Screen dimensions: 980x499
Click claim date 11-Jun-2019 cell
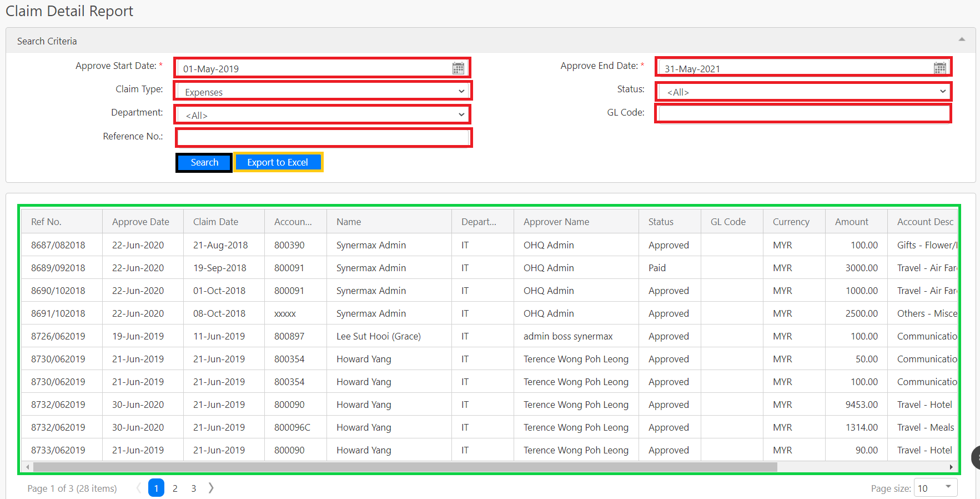click(x=224, y=336)
